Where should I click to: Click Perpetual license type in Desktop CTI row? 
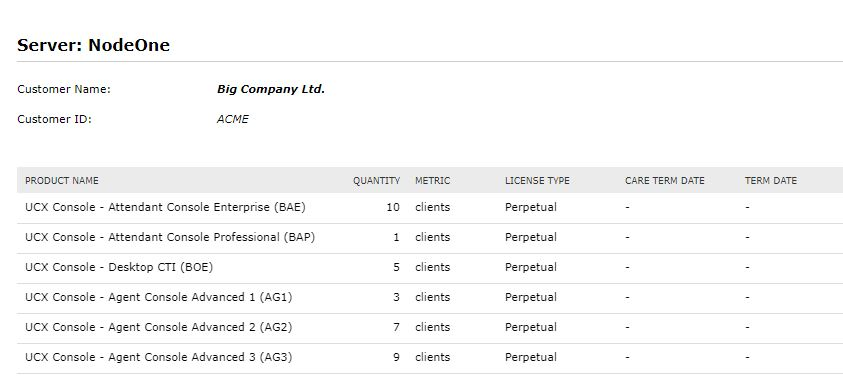(531, 267)
